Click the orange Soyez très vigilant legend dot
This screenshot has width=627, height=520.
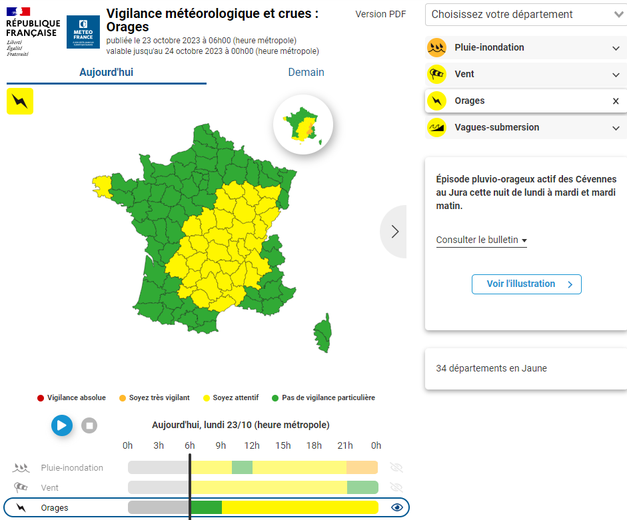pos(122,398)
